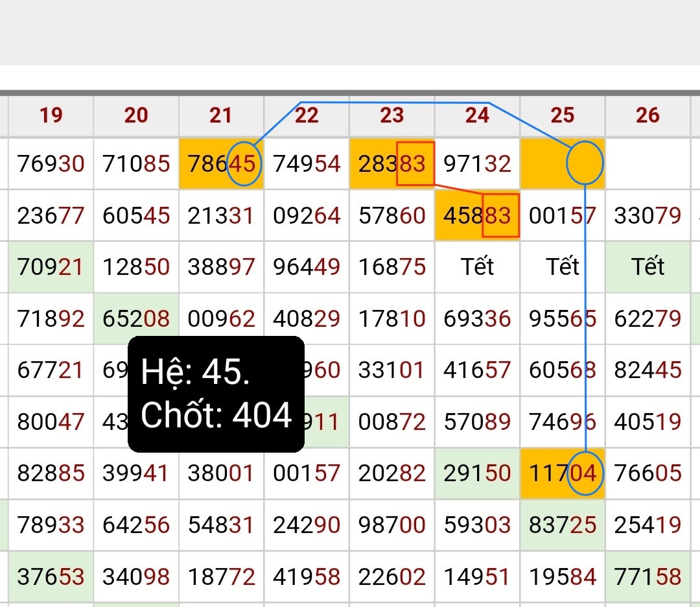Screen dimensions: 700x607
Task: Click the cell 57089
Action: pos(477,422)
